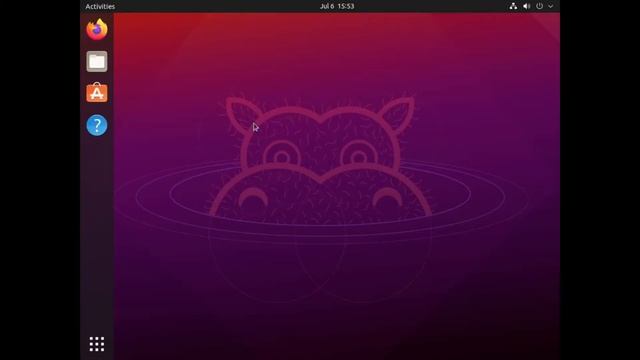Show Applications grid at dock bottom
640x360 pixels.
coord(97,344)
